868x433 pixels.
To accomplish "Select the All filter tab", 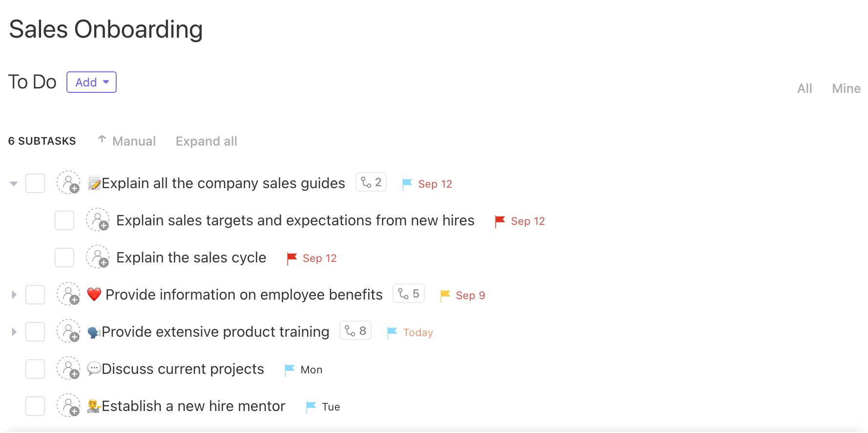I will pyautogui.click(x=805, y=88).
